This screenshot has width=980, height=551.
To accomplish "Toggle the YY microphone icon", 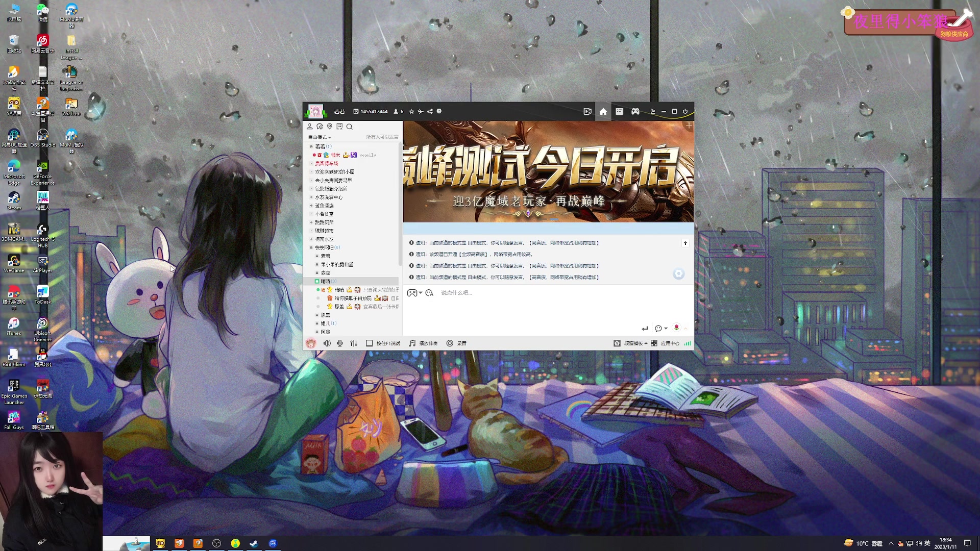I will tap(340, 343).
